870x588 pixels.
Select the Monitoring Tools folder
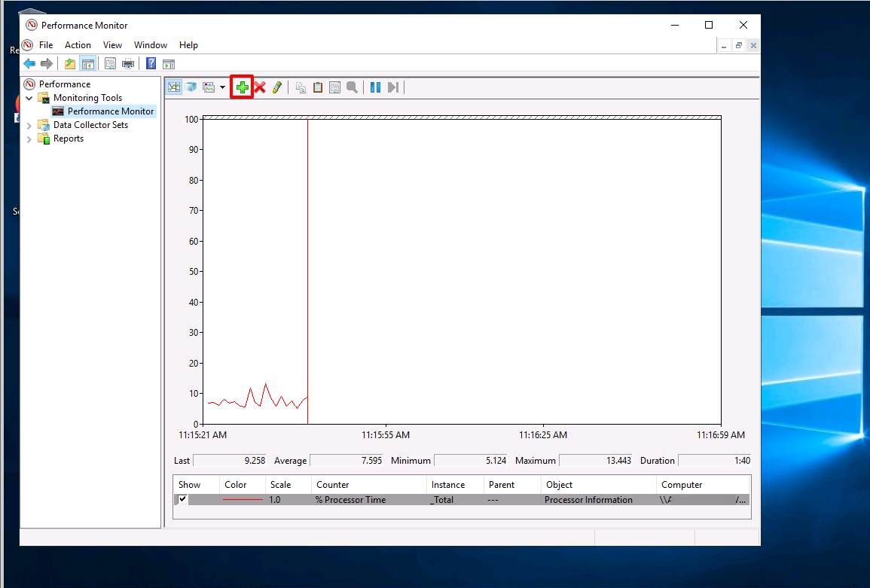(87, 98)
